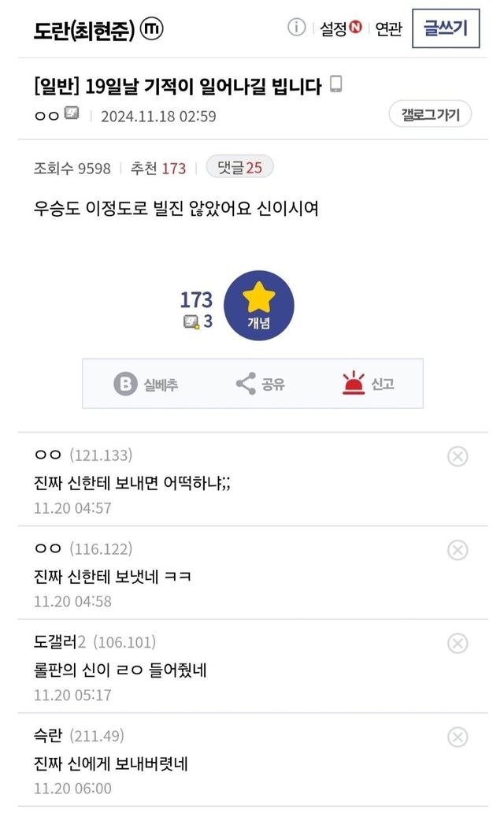Remove the 도갤러2 comment
Screen dimensions: 504x821
coord(458,644)
